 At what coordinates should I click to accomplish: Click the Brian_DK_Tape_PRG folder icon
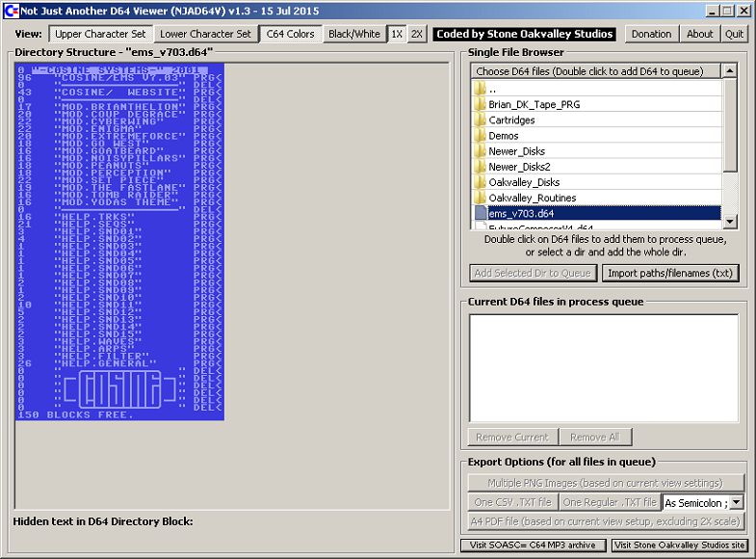480,104
